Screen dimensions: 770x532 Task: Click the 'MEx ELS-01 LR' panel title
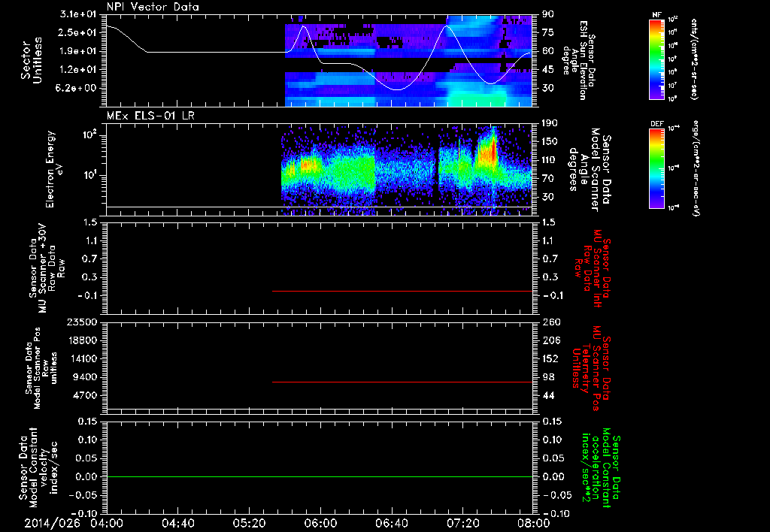tap(150, 116)
